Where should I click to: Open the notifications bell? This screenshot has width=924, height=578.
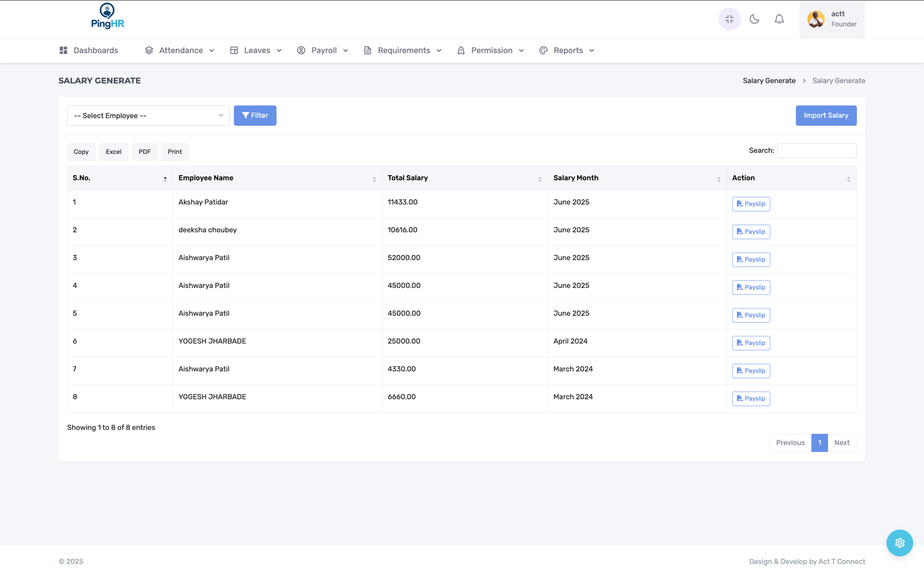point(779,19)
